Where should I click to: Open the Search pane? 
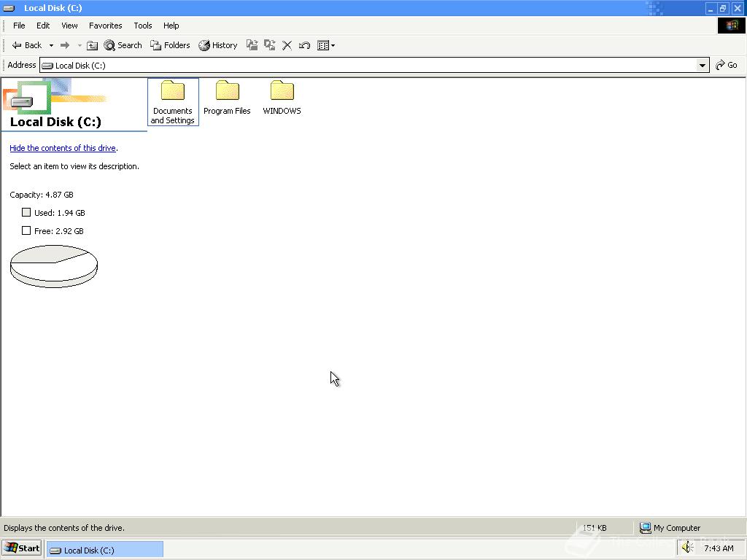(123, 45)
